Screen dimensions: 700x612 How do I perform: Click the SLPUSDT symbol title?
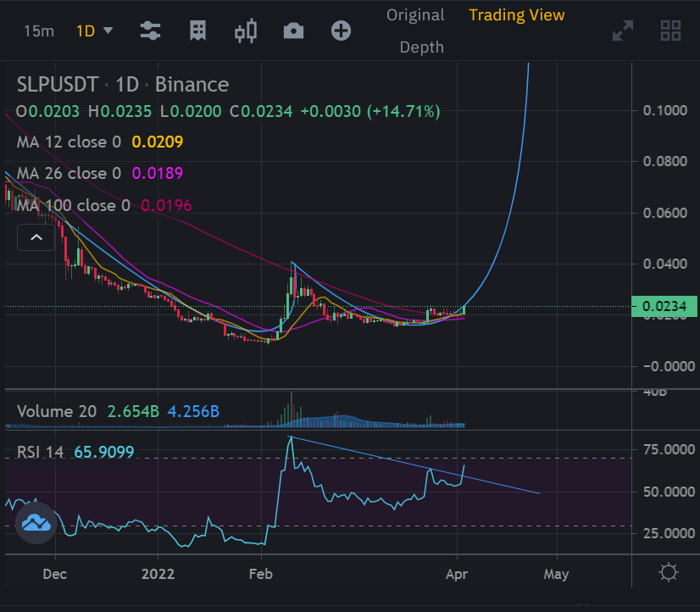pos(58,85)
